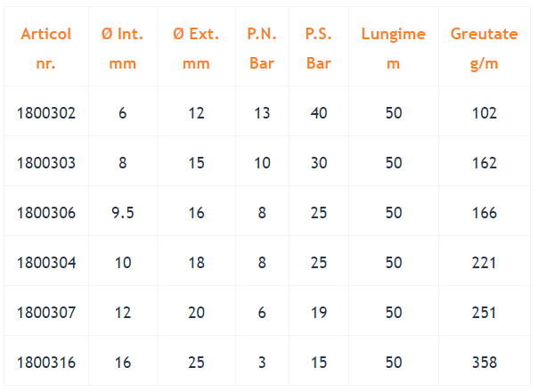Click the Articol nr. column header

pyautogui.click(x=46, y=48)
